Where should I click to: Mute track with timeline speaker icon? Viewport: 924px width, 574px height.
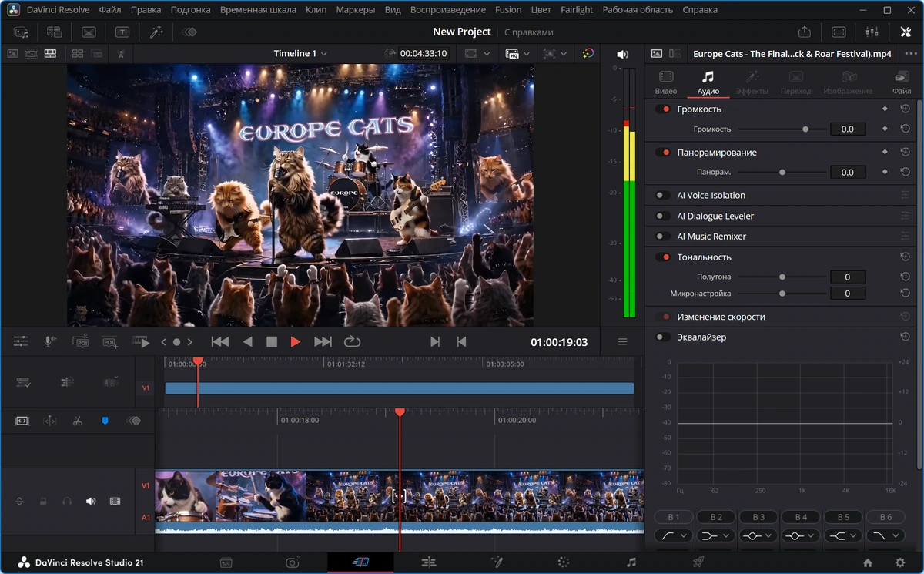pyautogui.click(x=91, y=502)
